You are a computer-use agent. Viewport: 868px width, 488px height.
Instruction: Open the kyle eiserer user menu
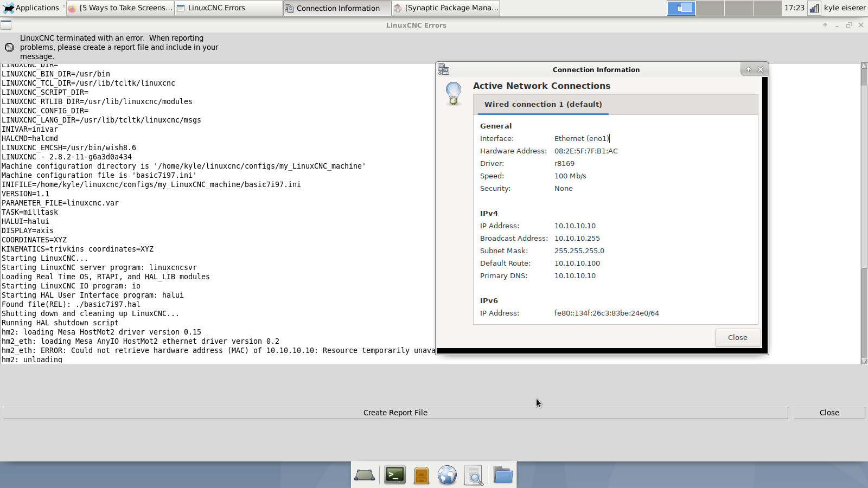click(845, 8)
